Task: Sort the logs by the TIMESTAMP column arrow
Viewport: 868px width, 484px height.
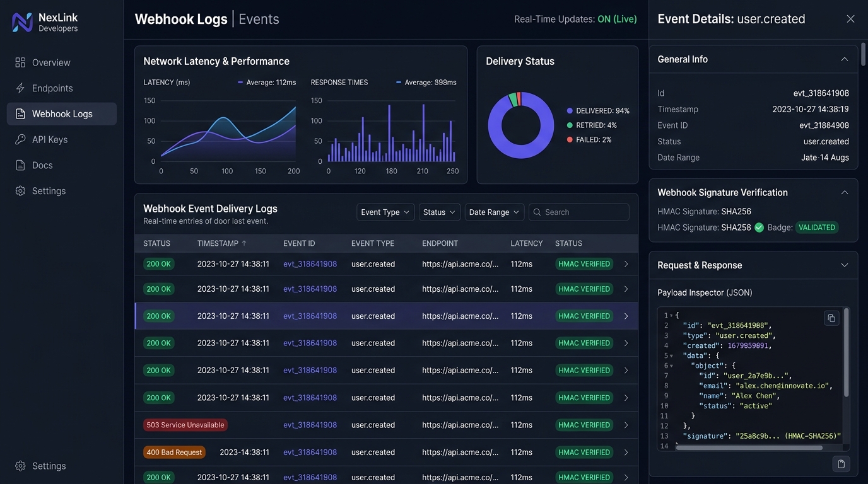Action: (244, 243)
